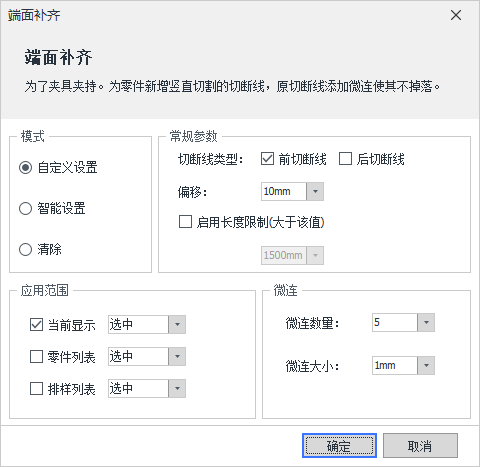Expand the 当前显示 选中 dropdown
Viewport: 480px width, 467px height.
tap(177, 324)
